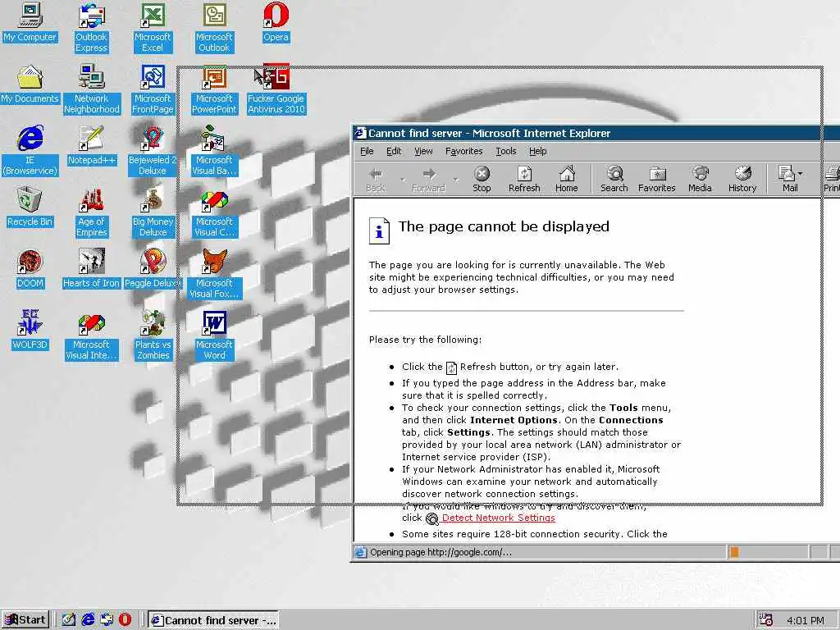
Task: Open the Search pane from the toolbar
Action: coord(614,180)
